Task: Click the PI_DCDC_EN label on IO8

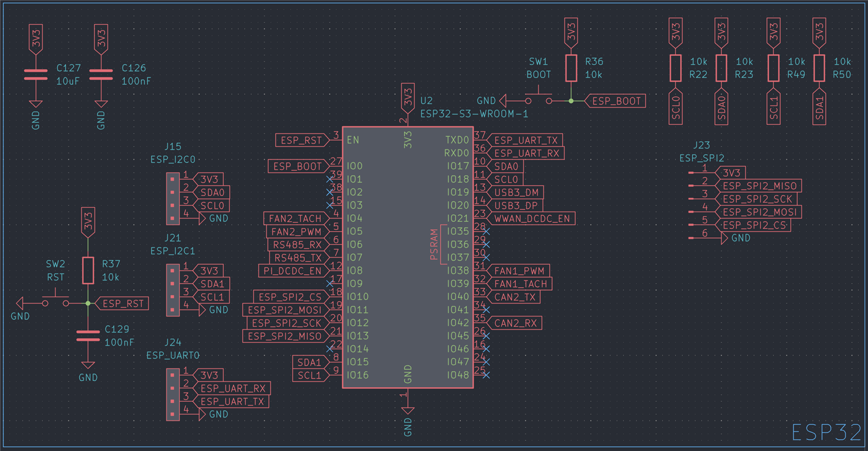Action: pos(293,271)
